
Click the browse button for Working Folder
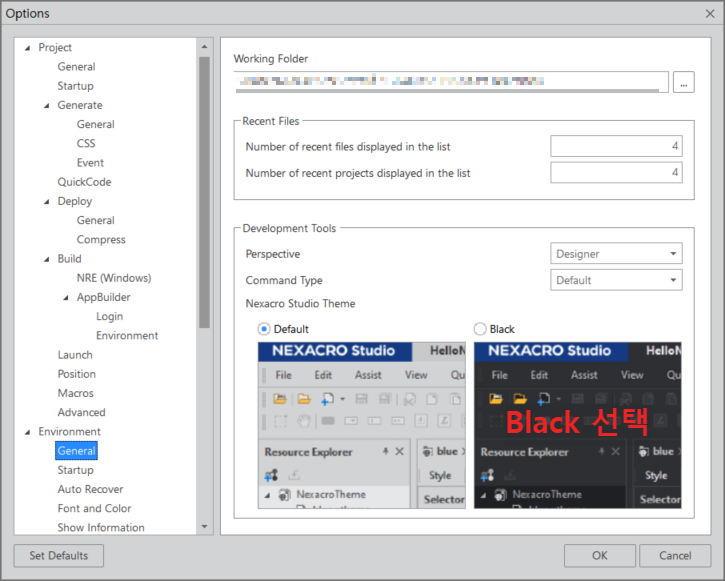click(683, 82)
